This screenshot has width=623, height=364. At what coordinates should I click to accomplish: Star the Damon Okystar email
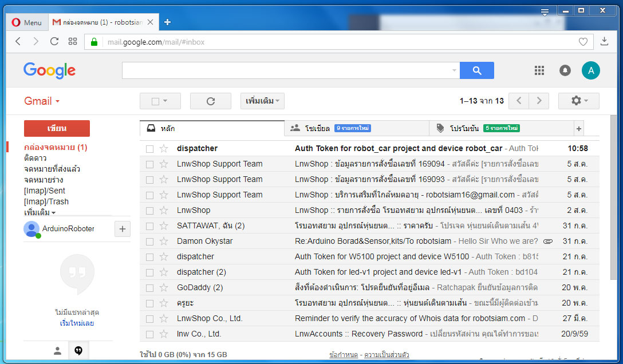click(164, 242)
